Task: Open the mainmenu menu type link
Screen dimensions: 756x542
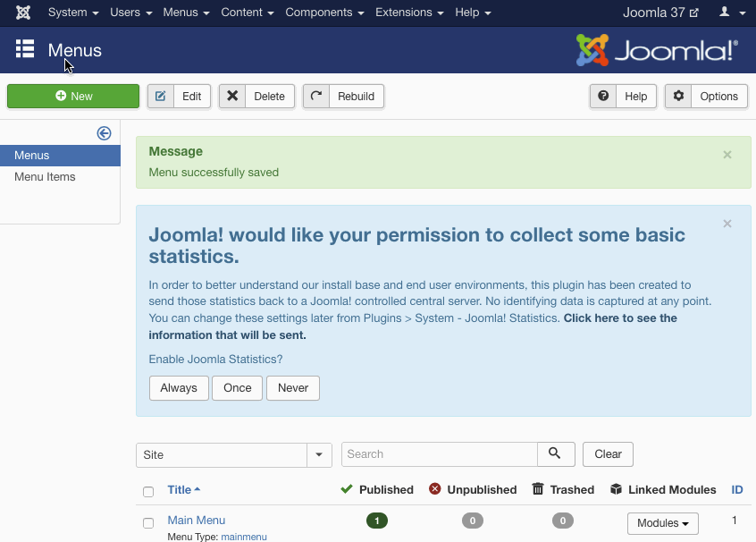Action: pos(244,537)
